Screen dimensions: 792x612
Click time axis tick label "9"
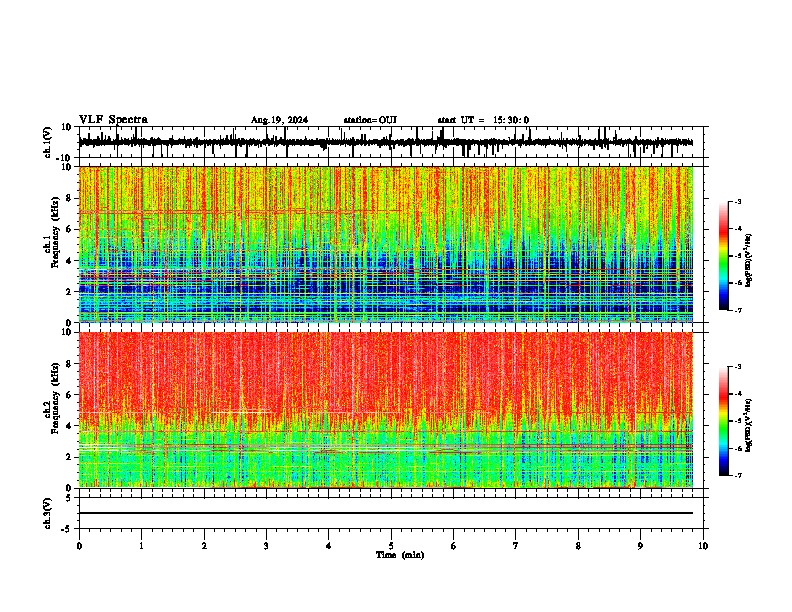point(640,546)
